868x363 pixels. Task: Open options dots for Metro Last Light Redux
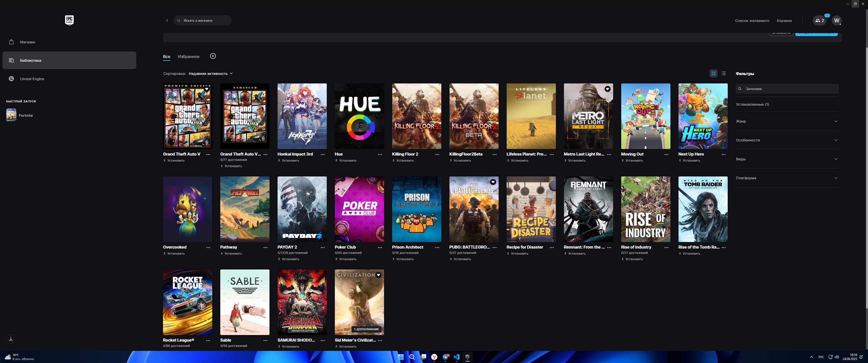click(x=609, y=155)
